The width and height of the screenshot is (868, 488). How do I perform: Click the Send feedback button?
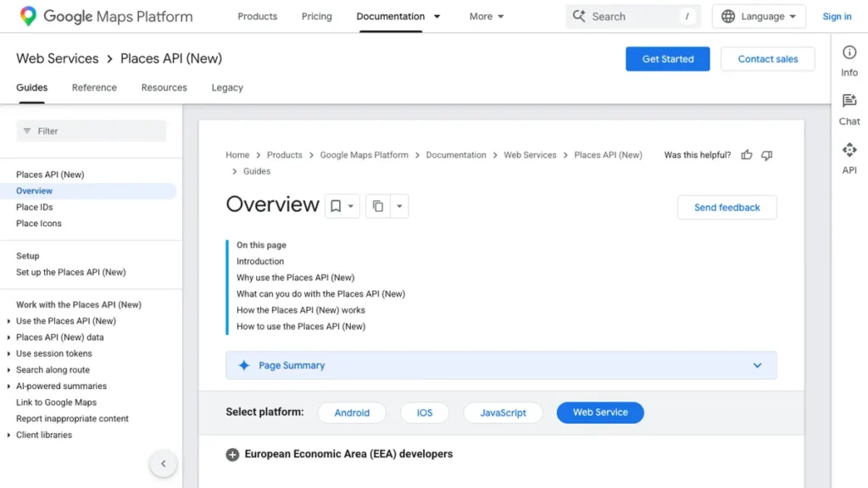[x=726, y=208]
